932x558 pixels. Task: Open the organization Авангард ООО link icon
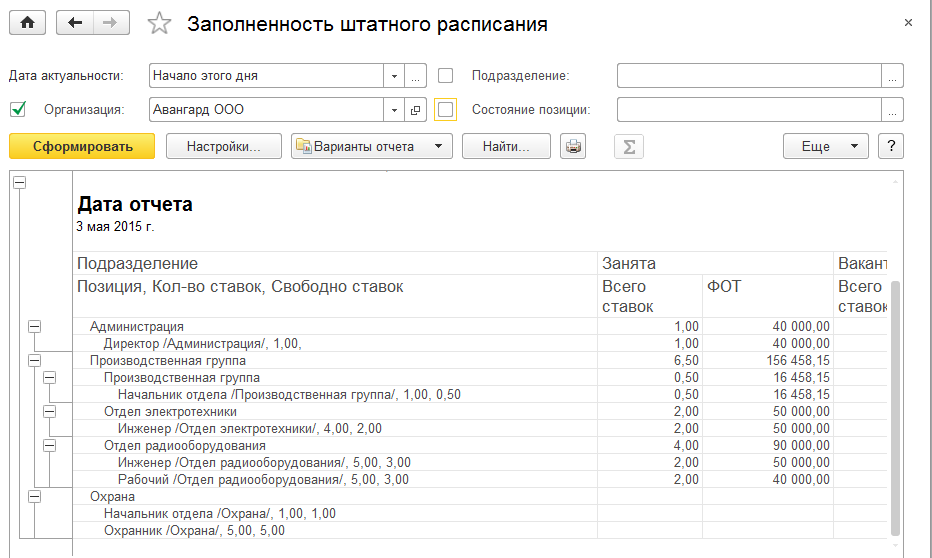[417, 110]
